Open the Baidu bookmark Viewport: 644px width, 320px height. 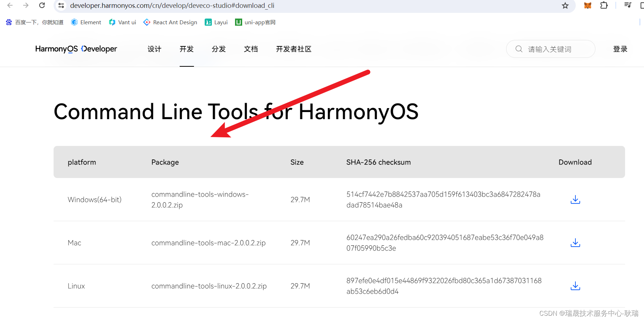35,22
